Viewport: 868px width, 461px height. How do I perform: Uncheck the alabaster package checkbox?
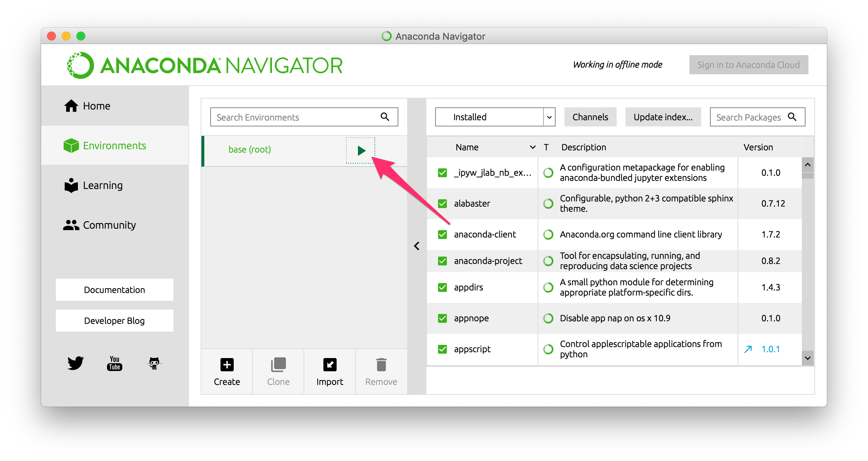click(x=442, y=203)
